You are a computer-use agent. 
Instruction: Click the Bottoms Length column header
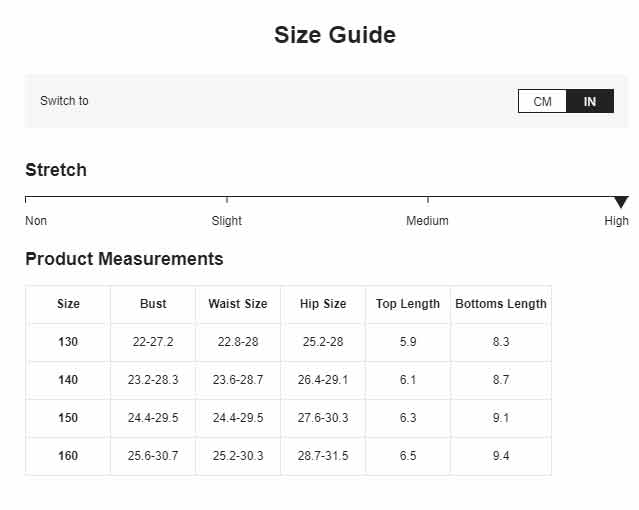[x=501, y=304]
